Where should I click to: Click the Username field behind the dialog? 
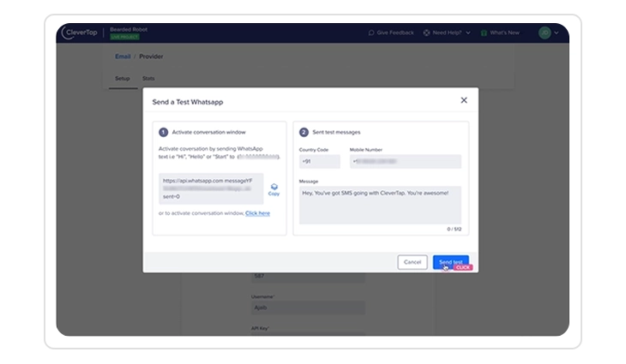pyautogui.click(x=308, y=307)
